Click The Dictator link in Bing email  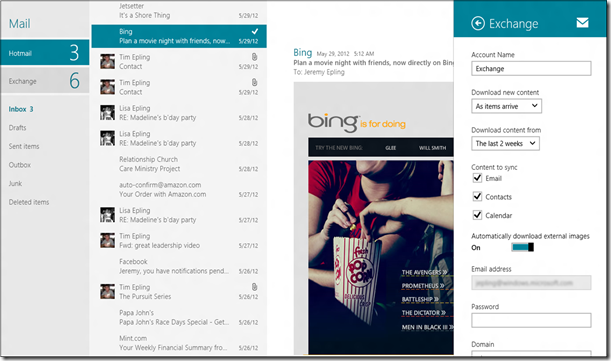[424, 313]
